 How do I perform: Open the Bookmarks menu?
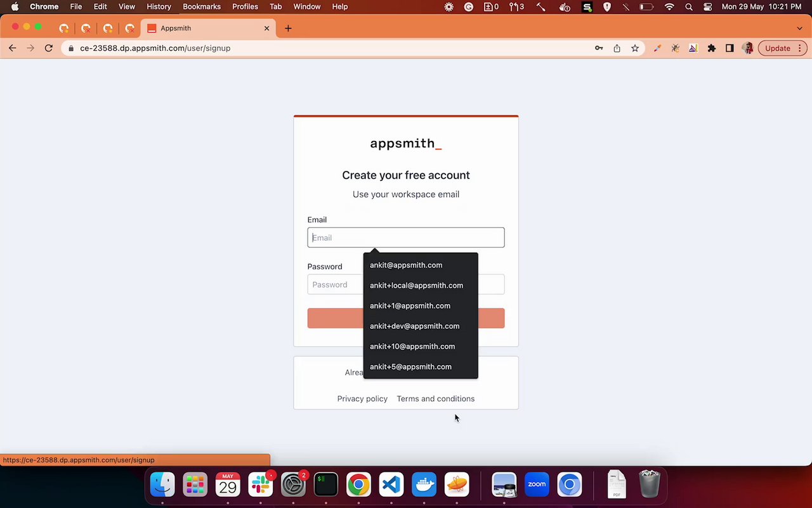tap(202, 6)
